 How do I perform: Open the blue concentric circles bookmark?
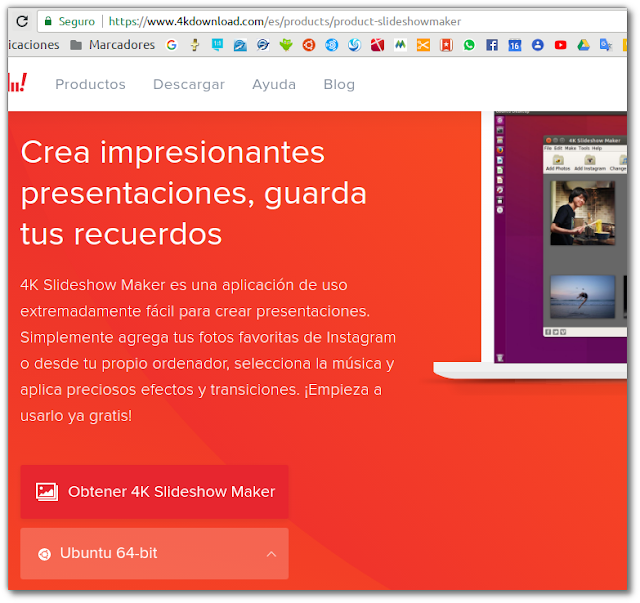pyautogui.click(x=332, y=45)
